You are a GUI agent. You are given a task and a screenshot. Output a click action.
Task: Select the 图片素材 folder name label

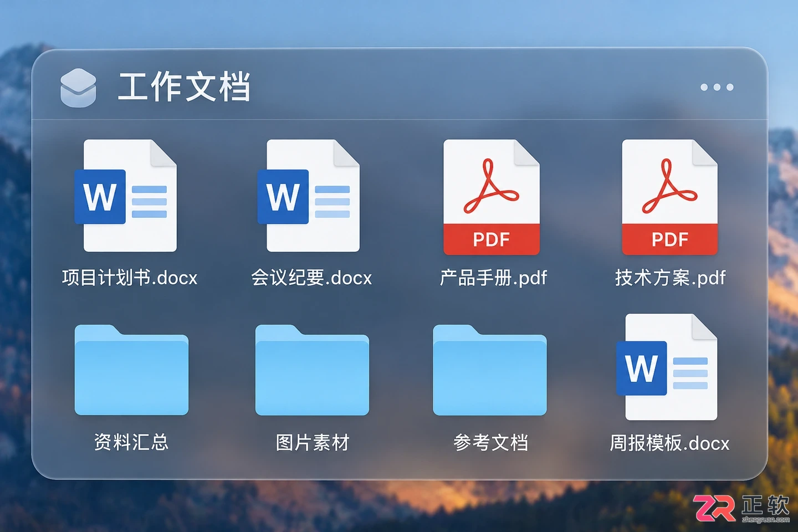click(x=313, y=442)
